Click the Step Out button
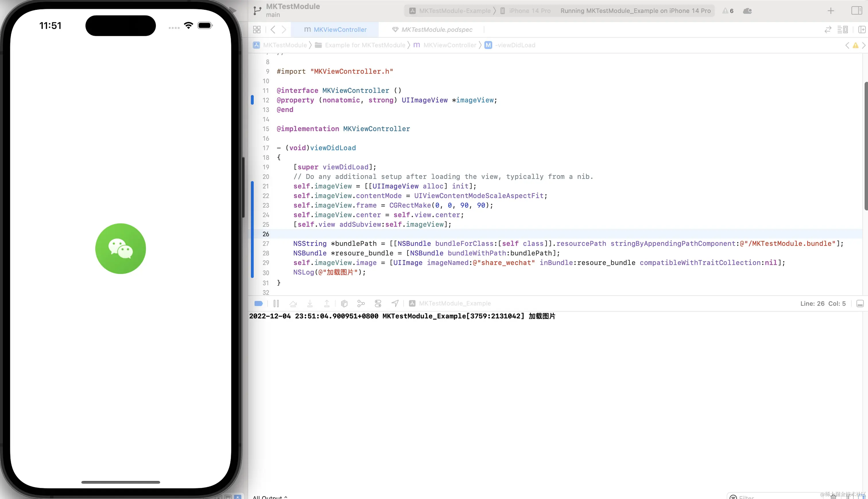This screenshot has height=499, width=868. (327, 304)
